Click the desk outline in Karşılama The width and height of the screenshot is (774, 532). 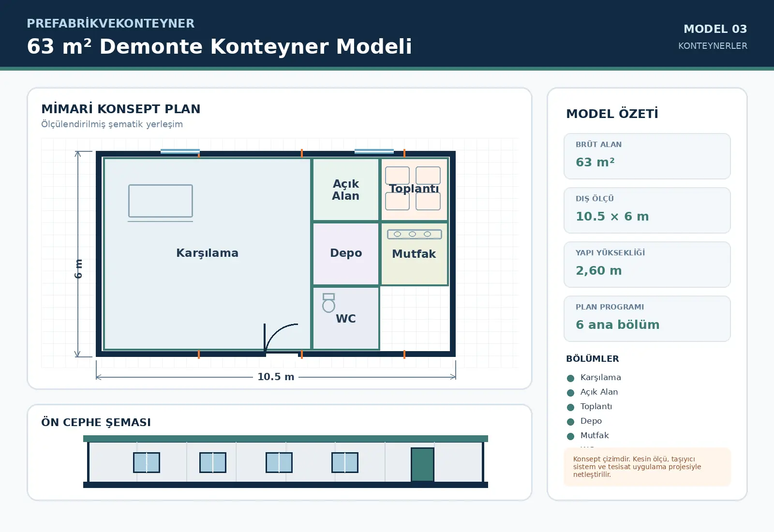(x=161, y=201)
